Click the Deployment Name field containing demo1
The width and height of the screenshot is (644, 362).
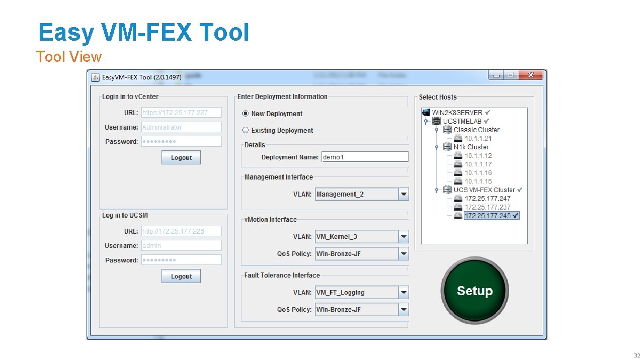coord(365,157)
